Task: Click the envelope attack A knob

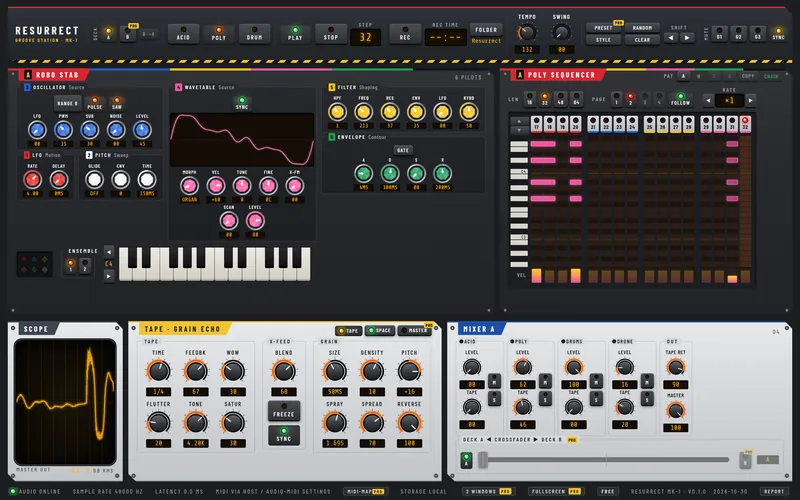Action: point(363,174)
